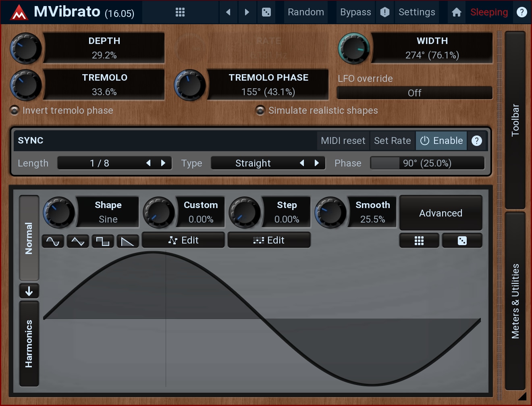
Task: Click the dice randomize icon in title bar
Action: tap(266, 12)
